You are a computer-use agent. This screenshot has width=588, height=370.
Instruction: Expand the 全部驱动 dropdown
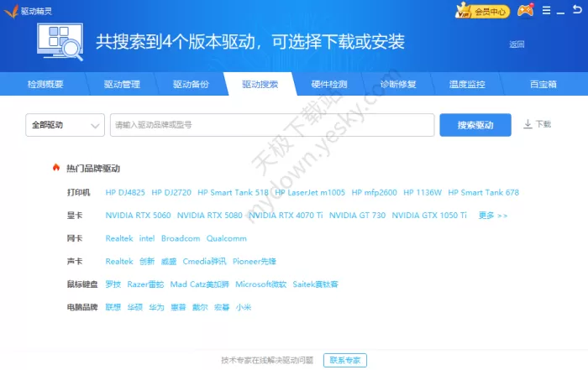[65, 125]
